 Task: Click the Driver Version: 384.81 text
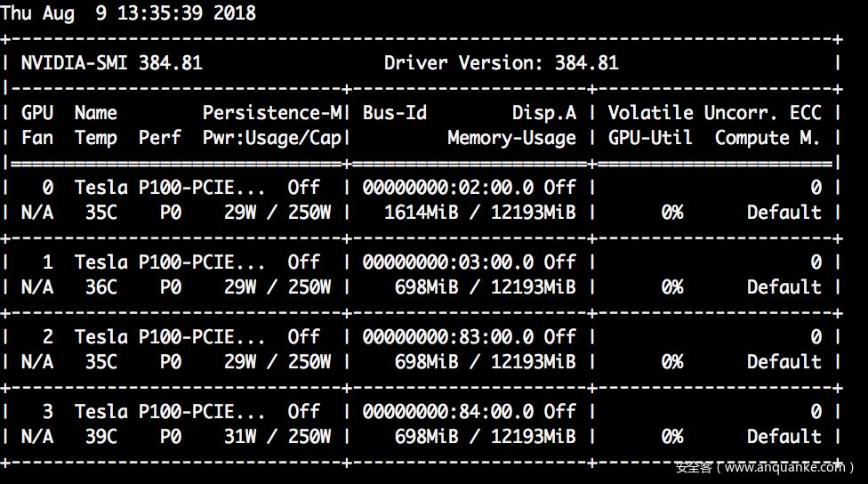[501, 63]
